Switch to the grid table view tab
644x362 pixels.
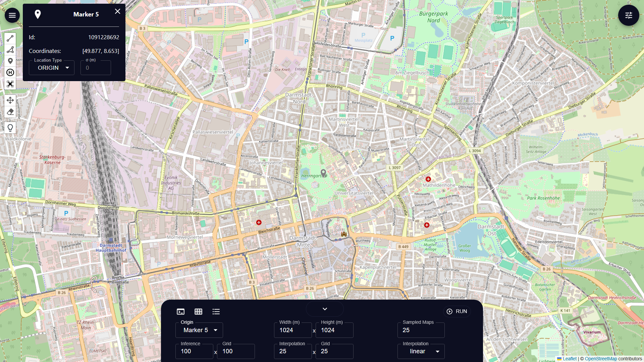tap(198, 312)
